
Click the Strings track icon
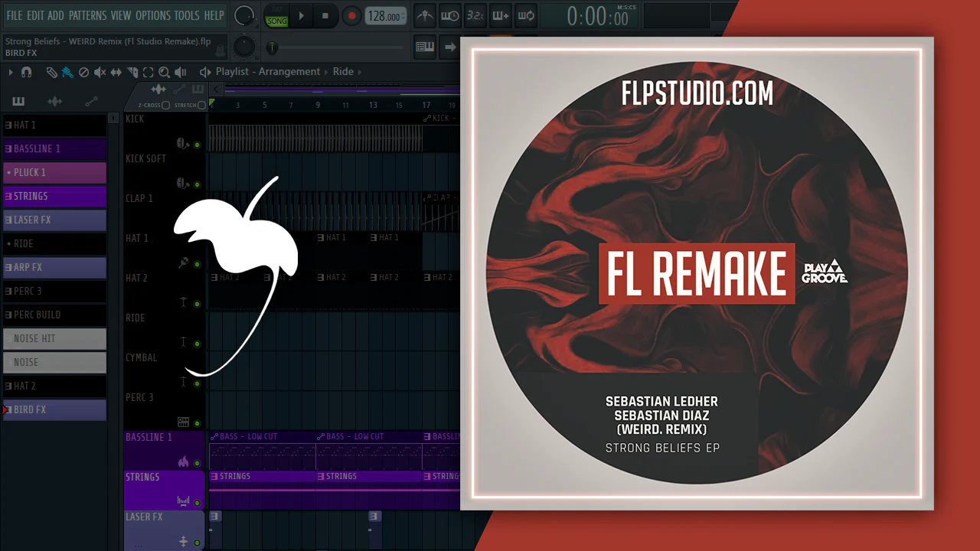coord(183,502)
